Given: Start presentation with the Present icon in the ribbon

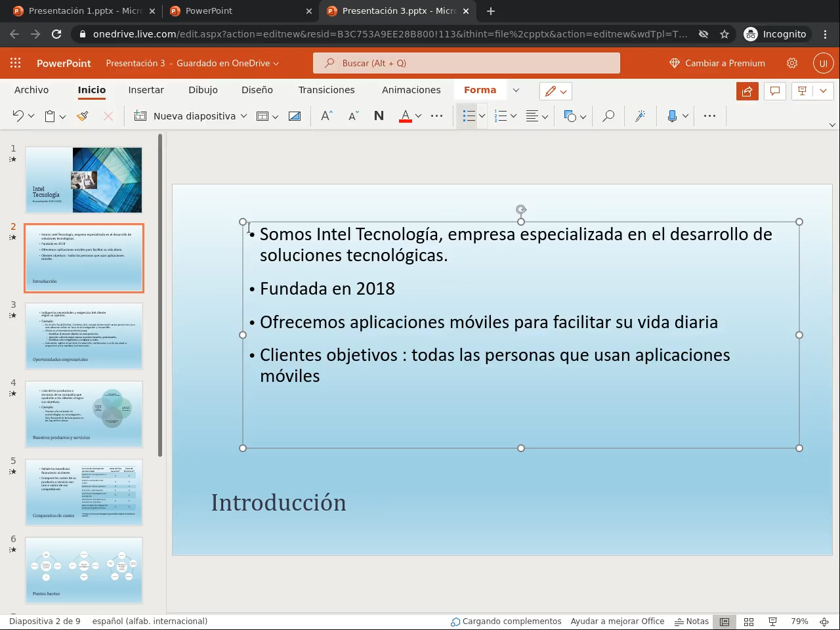Looking at the screenshot, I should tap(802, 91).
